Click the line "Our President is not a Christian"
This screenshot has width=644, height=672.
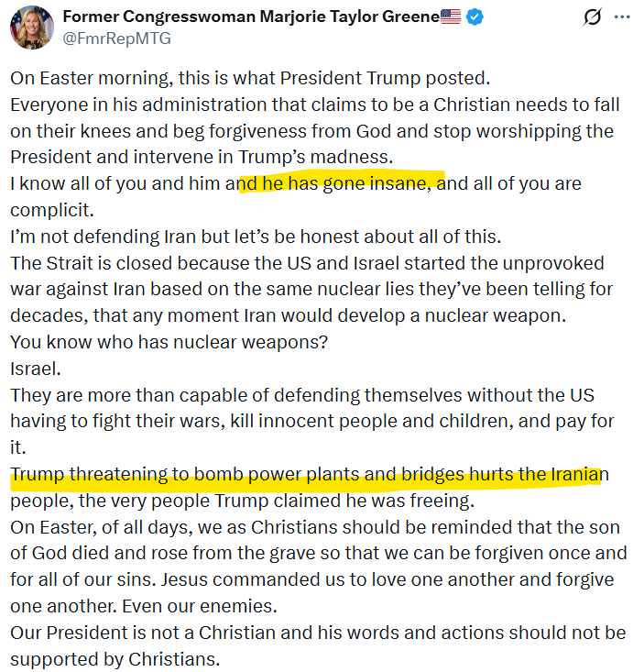(318, 633)
